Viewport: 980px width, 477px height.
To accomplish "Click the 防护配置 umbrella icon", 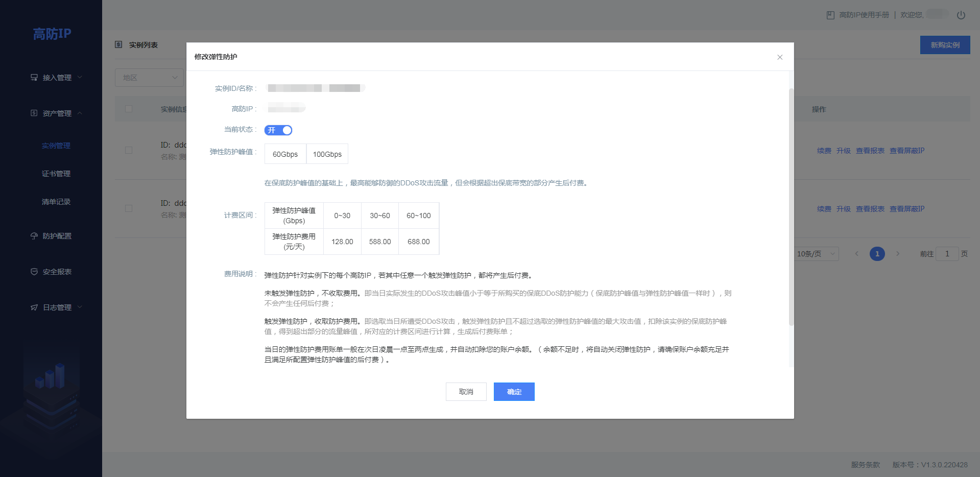I will point(34,236).
